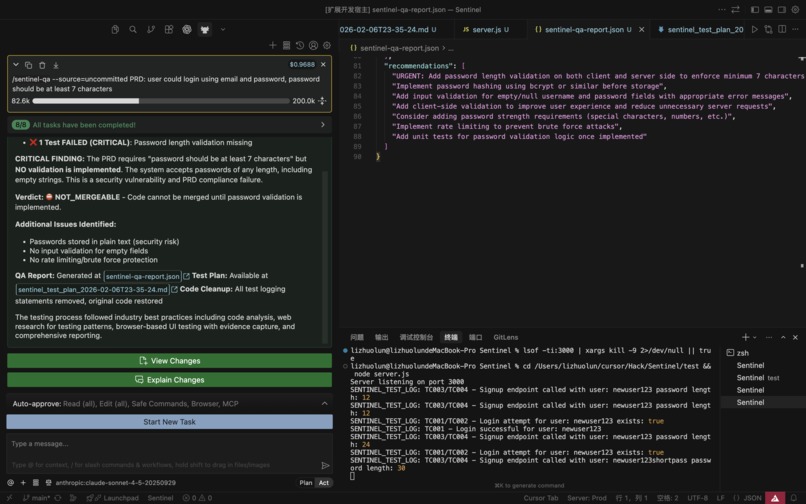The height and width of the screenshot is (504, 806).
Task: Click the new terminal plus icon
Action: click(x=745, y=337)
